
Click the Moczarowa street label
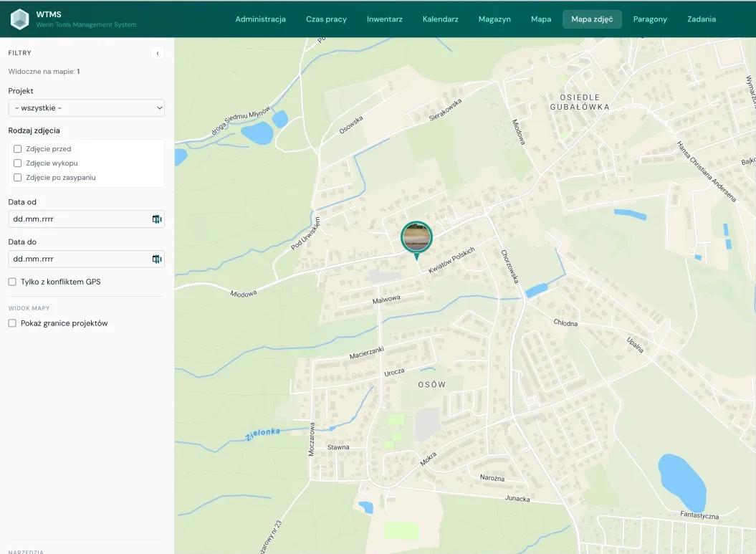pyautogui.click(x=312, y=439)
